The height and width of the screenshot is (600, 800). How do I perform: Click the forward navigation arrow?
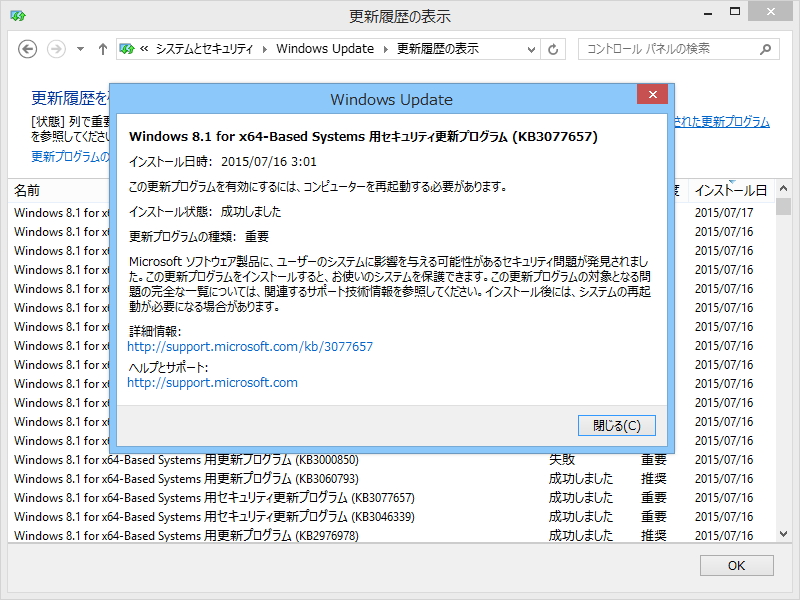[x=55, y=50]
